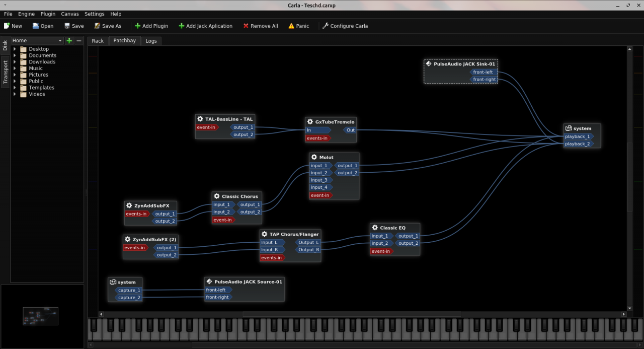Click the gear icon on TAL-BassLine node
The width and height of the screenshot is (644, 349).
point(200,119)
